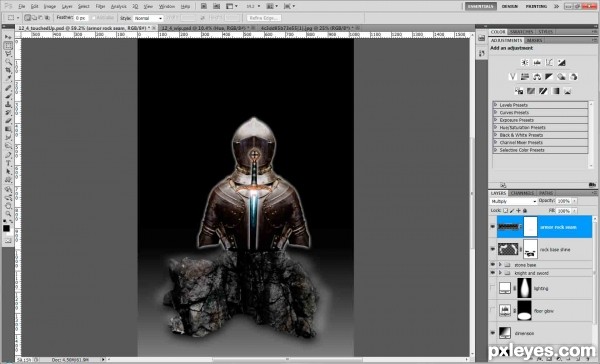The width and height of the screenshot is (600, 364).
Task: Launch Mini Bridge from the application bar
Action: point(217,6)
